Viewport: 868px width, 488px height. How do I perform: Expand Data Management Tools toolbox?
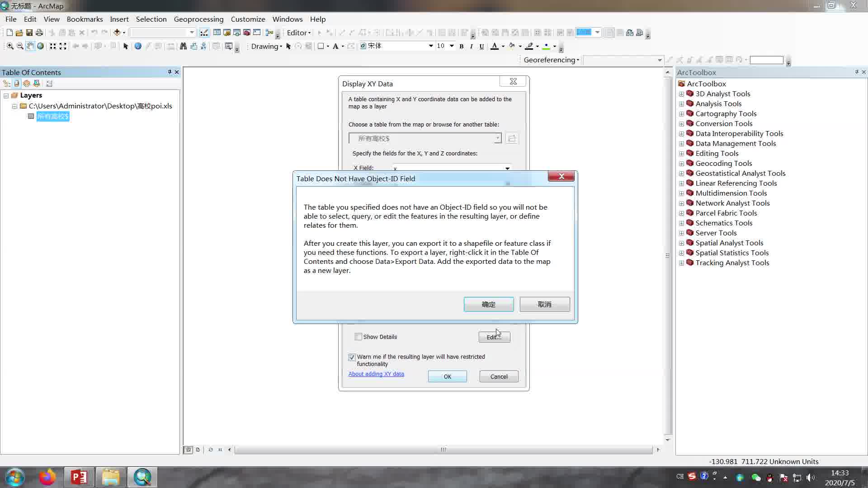pyautogui.click(x=681, y=144)
